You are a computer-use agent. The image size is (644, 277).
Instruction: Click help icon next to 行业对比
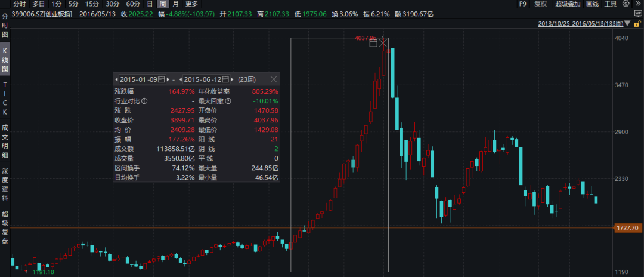click(x=144, y=101)
